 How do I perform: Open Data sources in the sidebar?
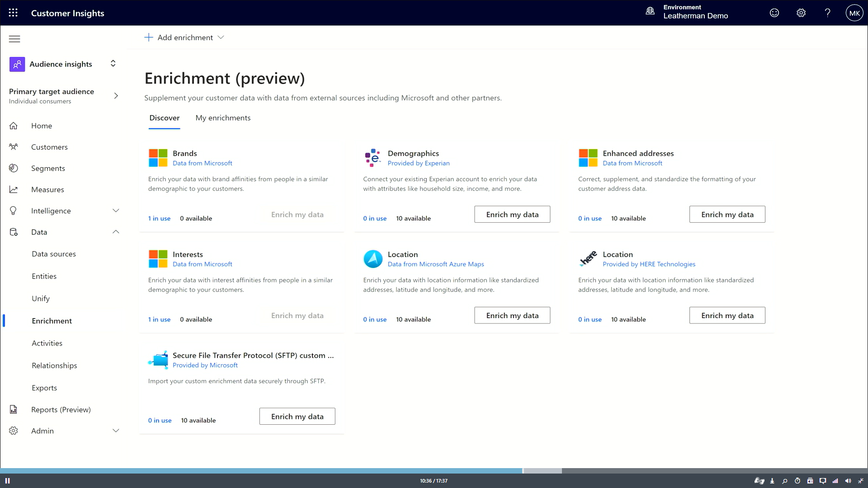click(x=54, y=254)
